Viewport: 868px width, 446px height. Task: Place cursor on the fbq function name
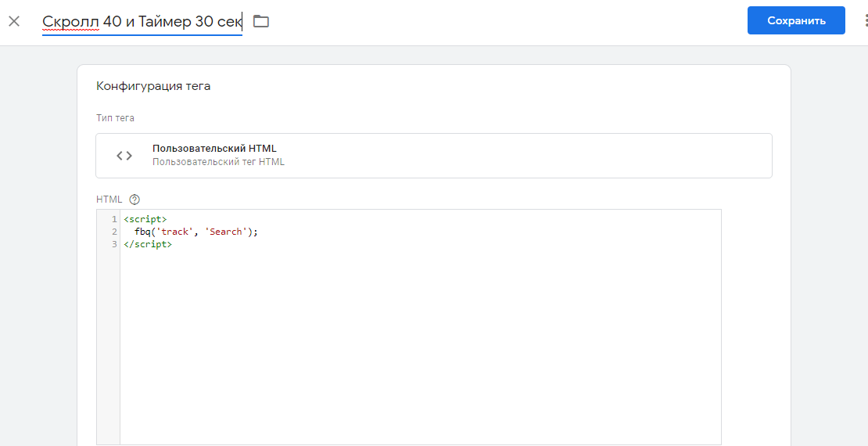[143, 232]
